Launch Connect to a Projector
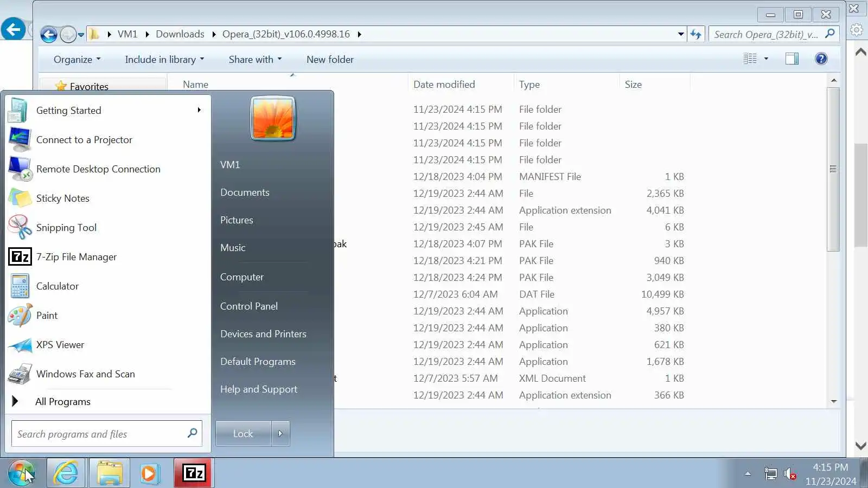Viewport: 868px width, 488px height. [x=107, y=140]
